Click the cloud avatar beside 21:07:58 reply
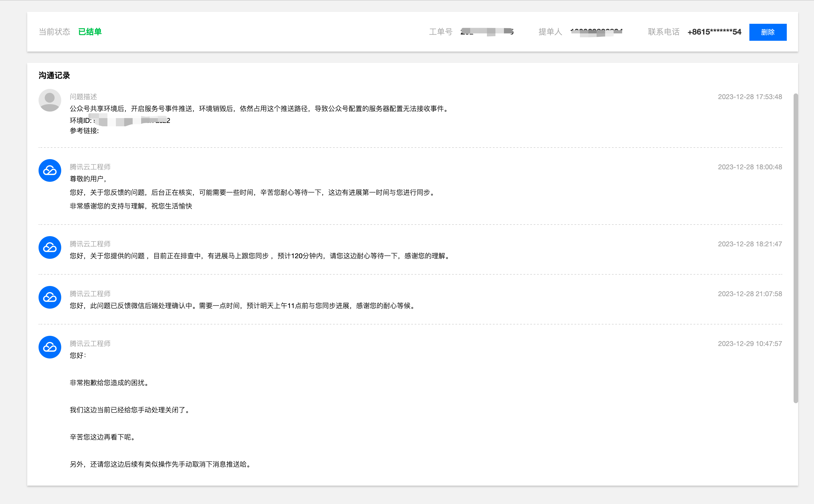Viewport: 814px width, 504px height. [50, 297]
